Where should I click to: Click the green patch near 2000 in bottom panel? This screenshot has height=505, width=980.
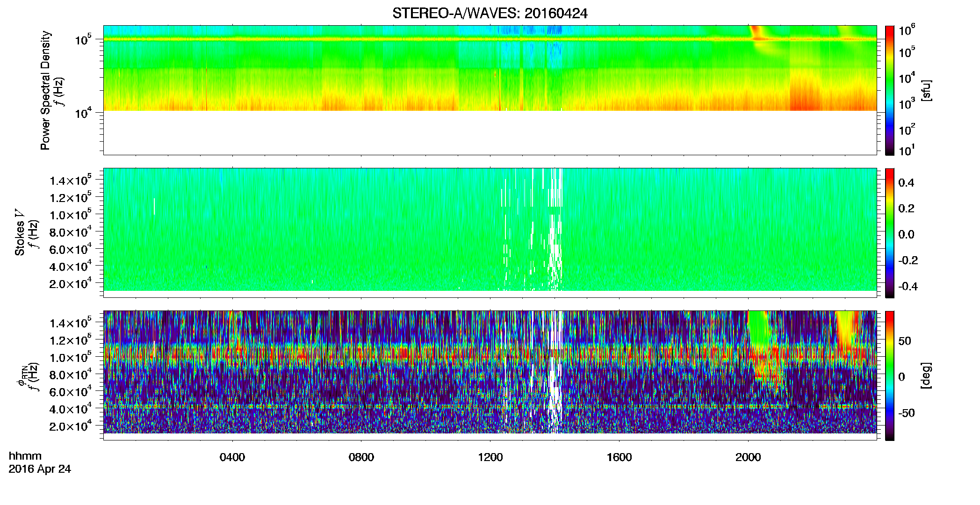[758, 330]
